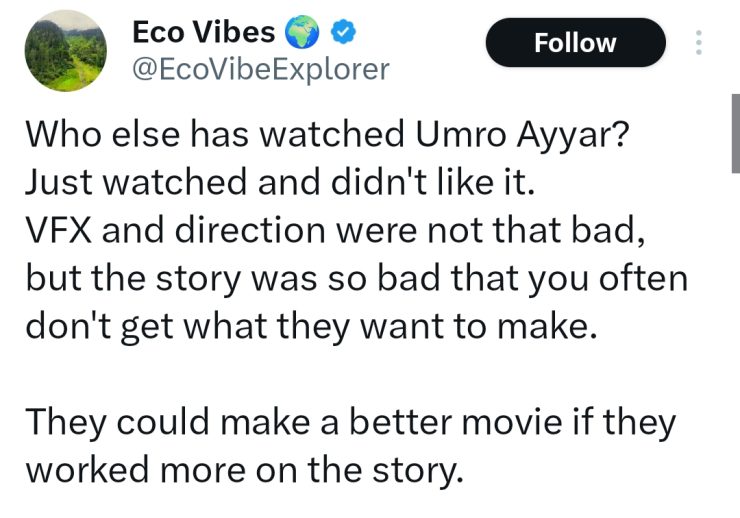The image size is (740, 518).
Task: Open the @EcoVibeExplorer handle link
Action: (260, 69)
